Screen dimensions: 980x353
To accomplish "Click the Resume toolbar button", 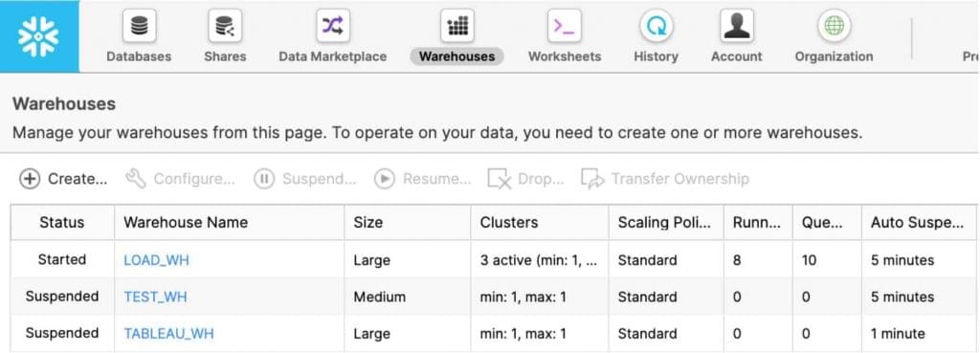I will pos(422,179).
